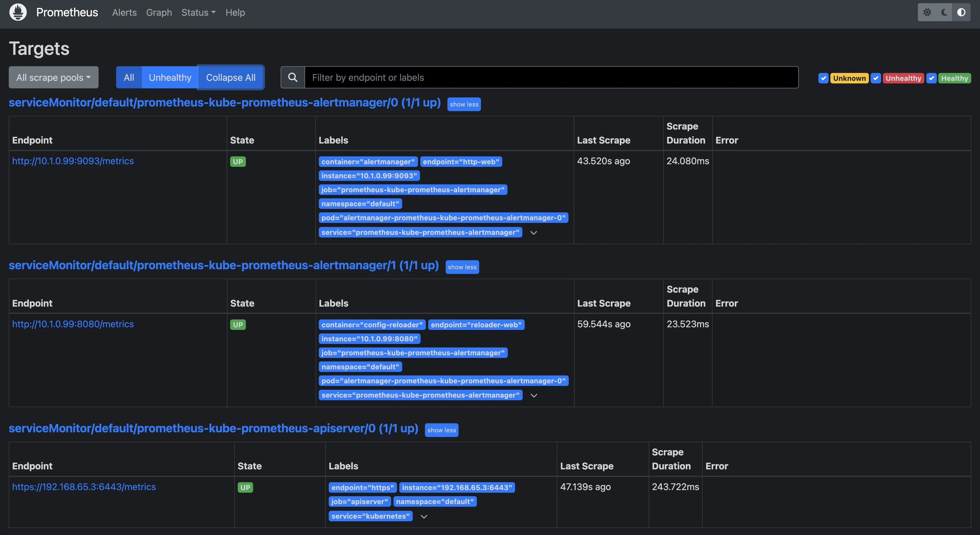Screen dimensions: 980x535
Task: Open the http://10.1.0.99:8080/metrics endpoint link
Action: pyautogui.click(x=73, y=324)
